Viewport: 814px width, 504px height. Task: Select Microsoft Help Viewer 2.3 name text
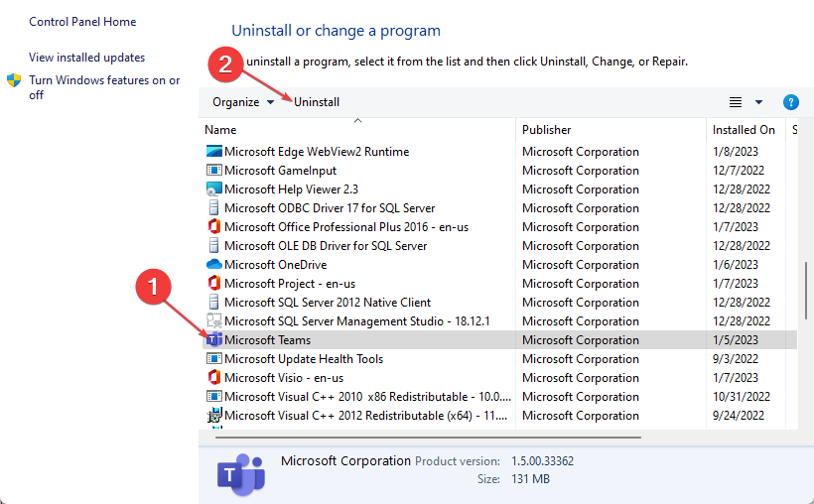[x=291, y=189]
